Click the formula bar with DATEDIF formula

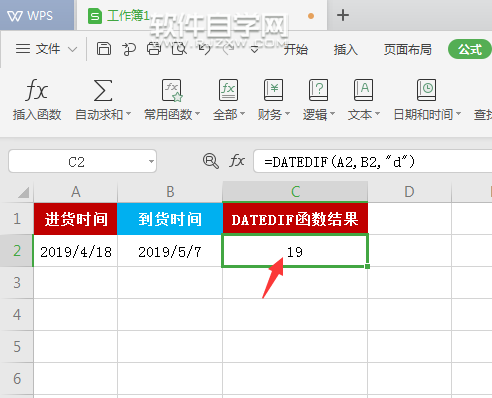[373, 161]
